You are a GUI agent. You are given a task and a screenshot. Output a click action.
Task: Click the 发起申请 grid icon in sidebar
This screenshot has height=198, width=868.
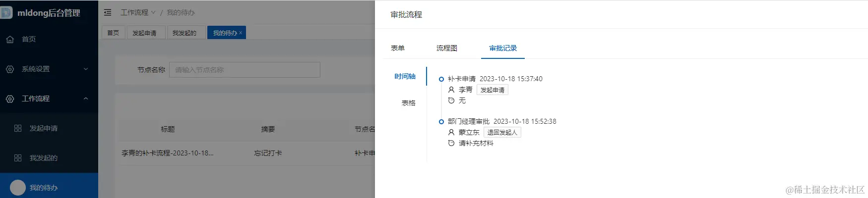(x=18, y=128)
